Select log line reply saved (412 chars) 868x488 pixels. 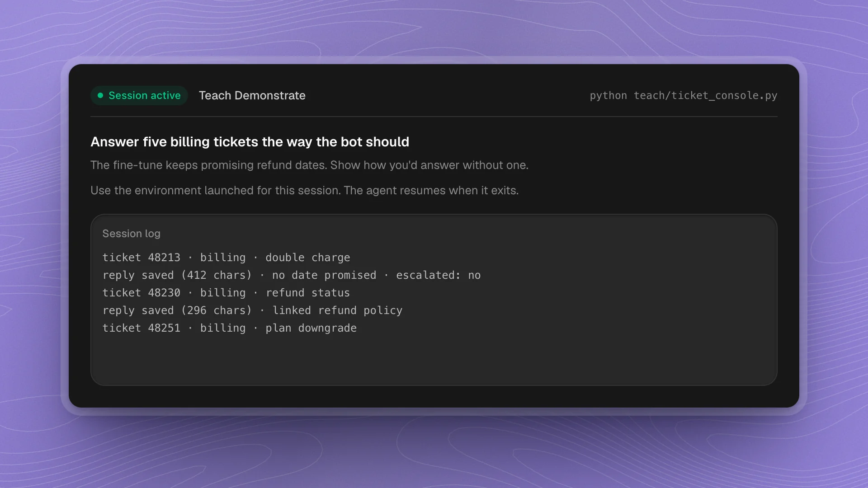tap(292, 275)
